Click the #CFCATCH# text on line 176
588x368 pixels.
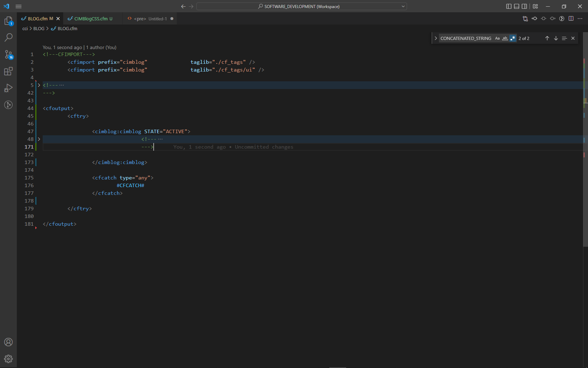click(130, 185)
